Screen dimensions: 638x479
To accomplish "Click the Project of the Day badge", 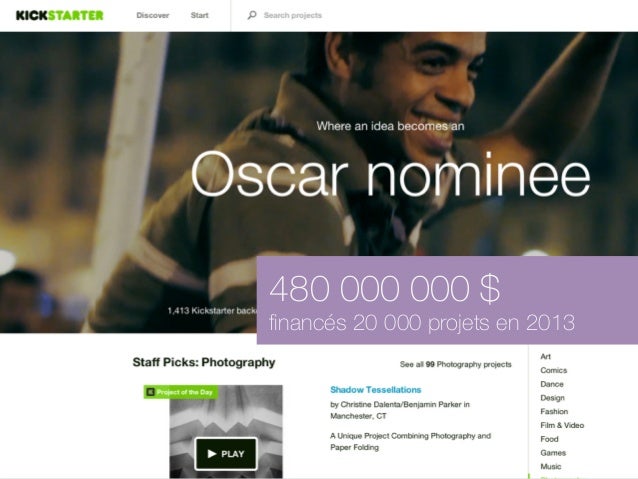I will 181,392.
